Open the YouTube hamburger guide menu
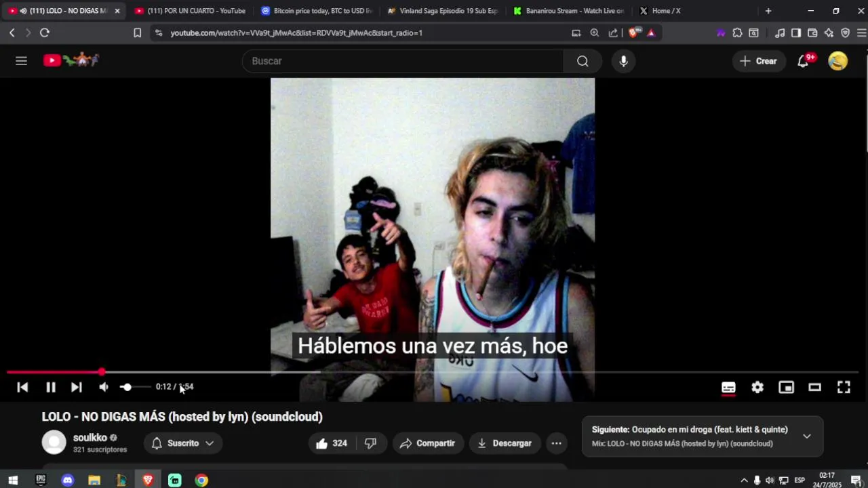868x488 pixels. 21,61
